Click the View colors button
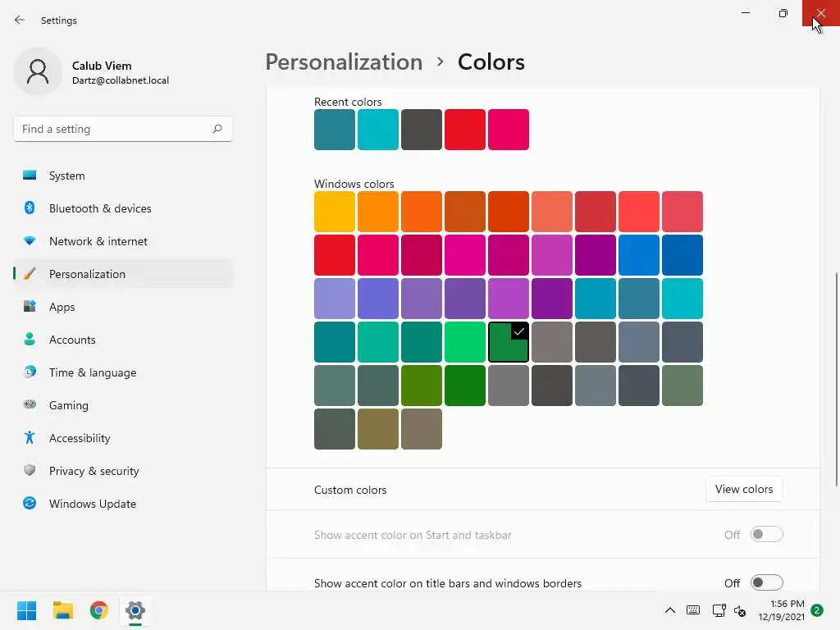Screen dimensions: 840x630 click(x=744, y=489)
